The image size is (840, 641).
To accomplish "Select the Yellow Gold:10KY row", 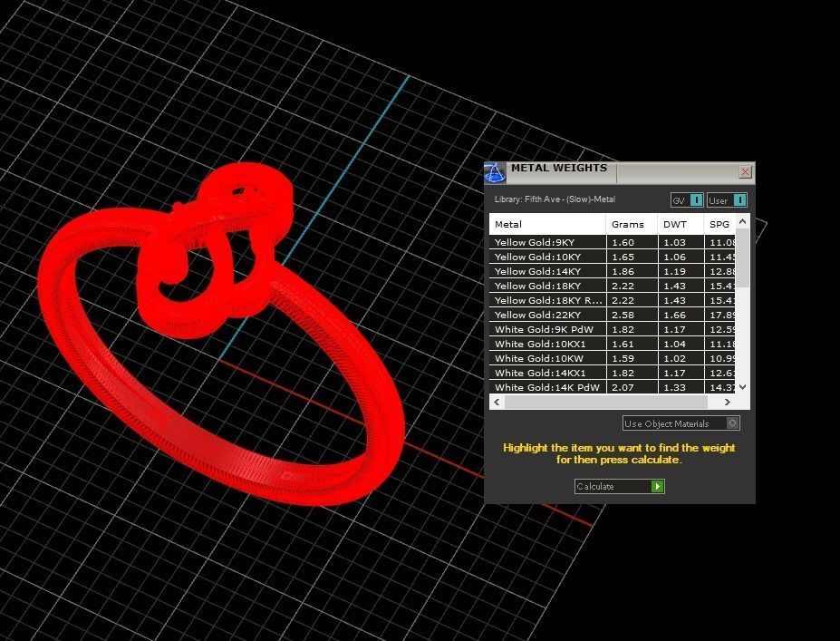I will (x=613, y=257).
